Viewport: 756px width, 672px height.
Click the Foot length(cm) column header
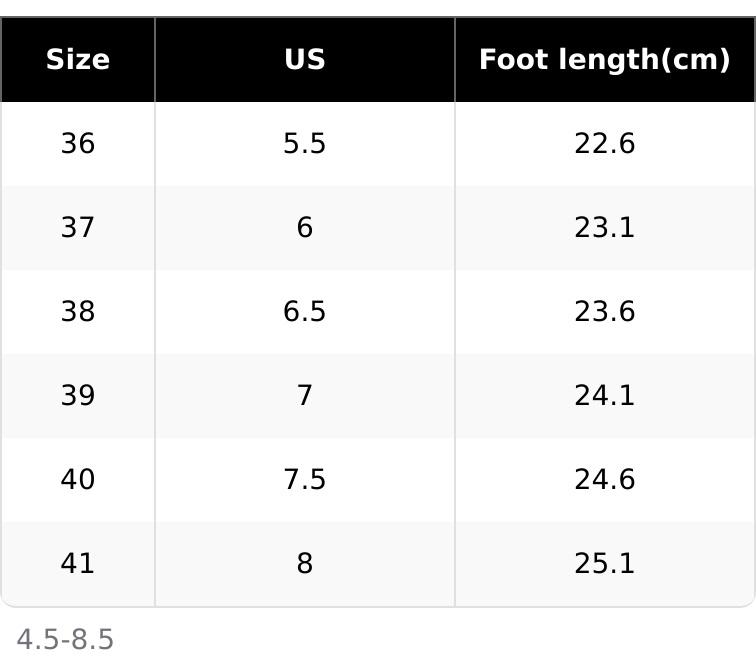604,60
